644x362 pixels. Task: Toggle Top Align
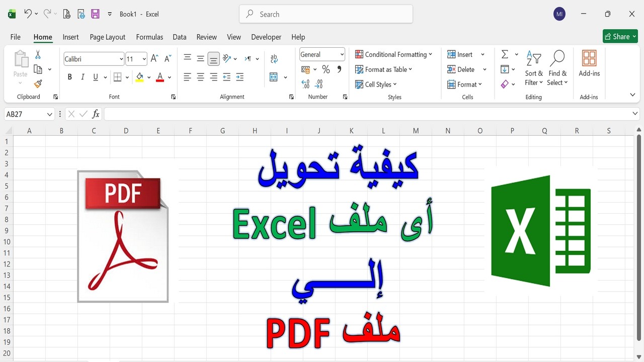coord(187,59)
